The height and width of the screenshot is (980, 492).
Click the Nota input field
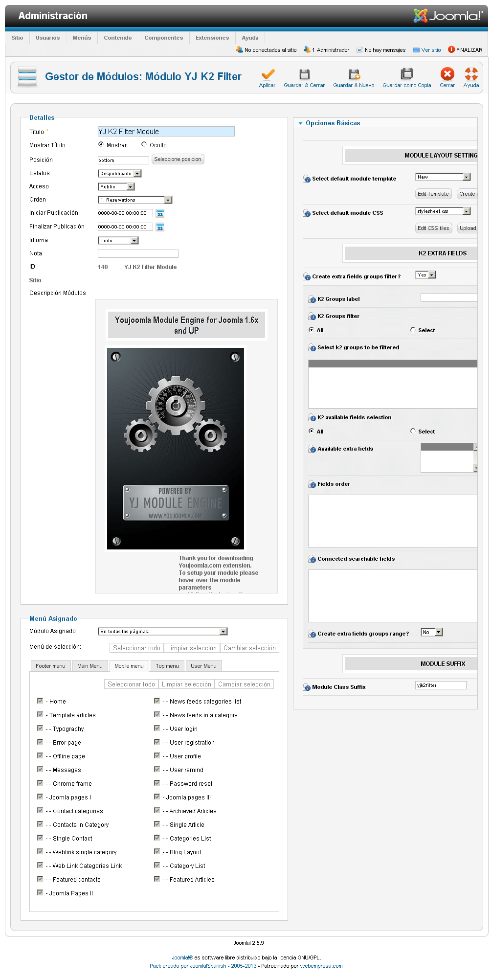[138, 254]
